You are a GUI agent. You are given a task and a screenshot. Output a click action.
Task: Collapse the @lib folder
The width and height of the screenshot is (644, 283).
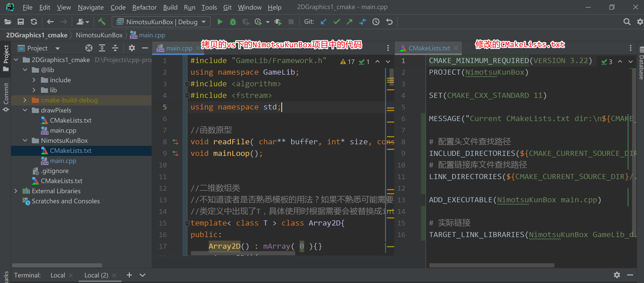pos(25,70)
